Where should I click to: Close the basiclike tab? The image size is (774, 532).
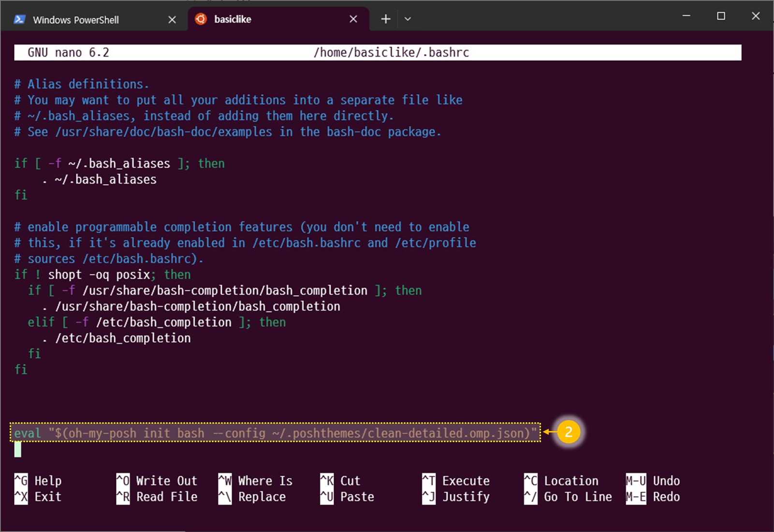353,19
